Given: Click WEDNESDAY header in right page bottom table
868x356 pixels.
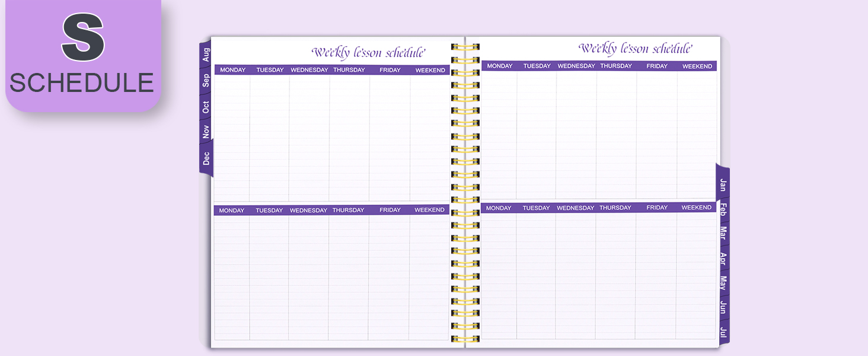Looking at the screenshot, I should pos(575,208).
